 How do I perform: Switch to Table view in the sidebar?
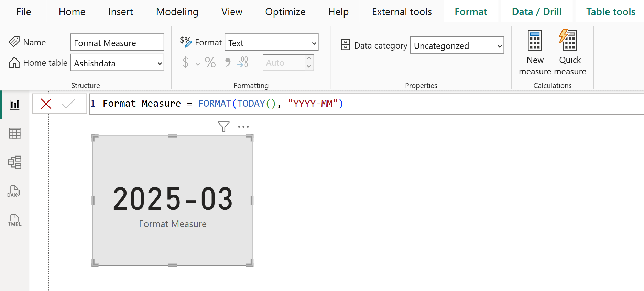[14, 133]
